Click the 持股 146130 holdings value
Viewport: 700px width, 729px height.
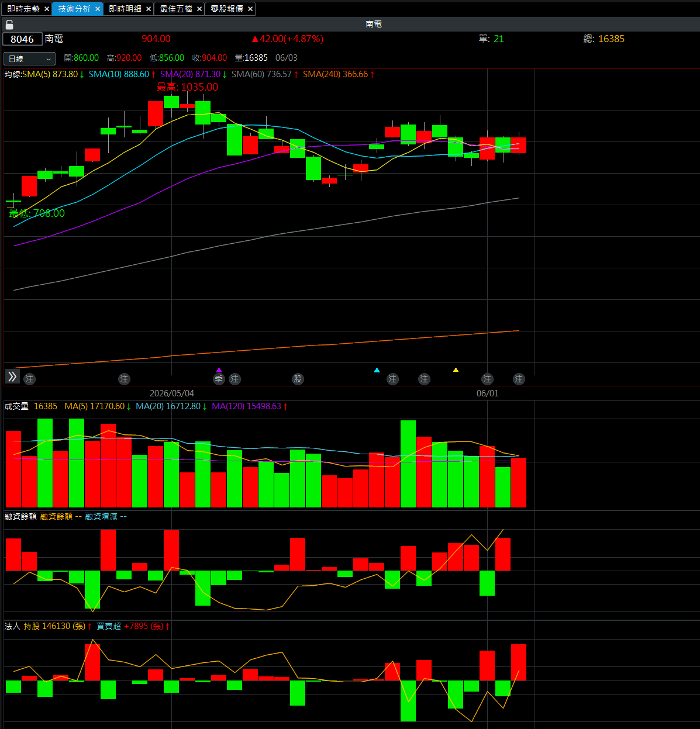tap(58, 626)
